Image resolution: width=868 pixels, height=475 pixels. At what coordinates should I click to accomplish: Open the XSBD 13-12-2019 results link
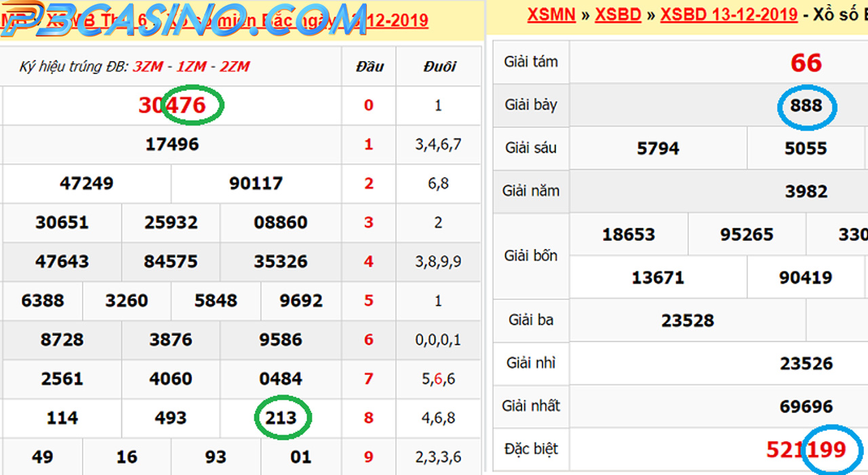[x=729, y=15]
